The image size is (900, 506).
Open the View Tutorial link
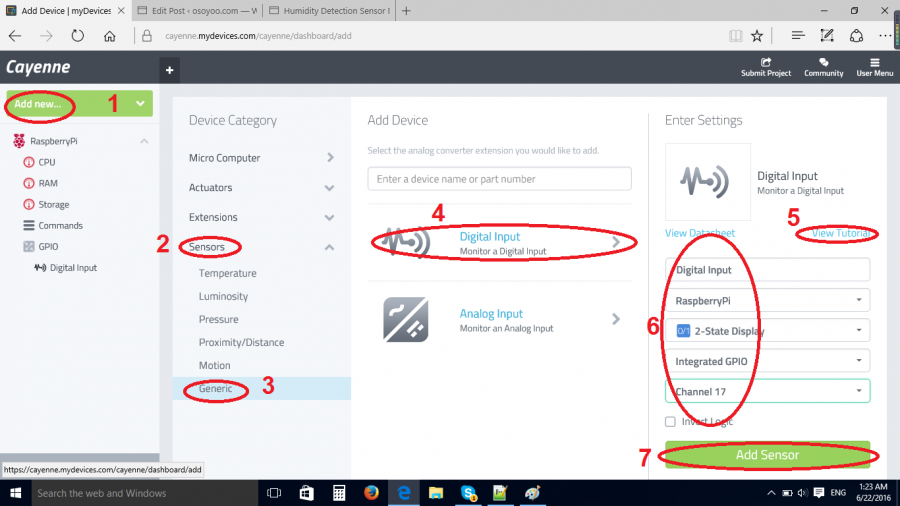(842, 233)
